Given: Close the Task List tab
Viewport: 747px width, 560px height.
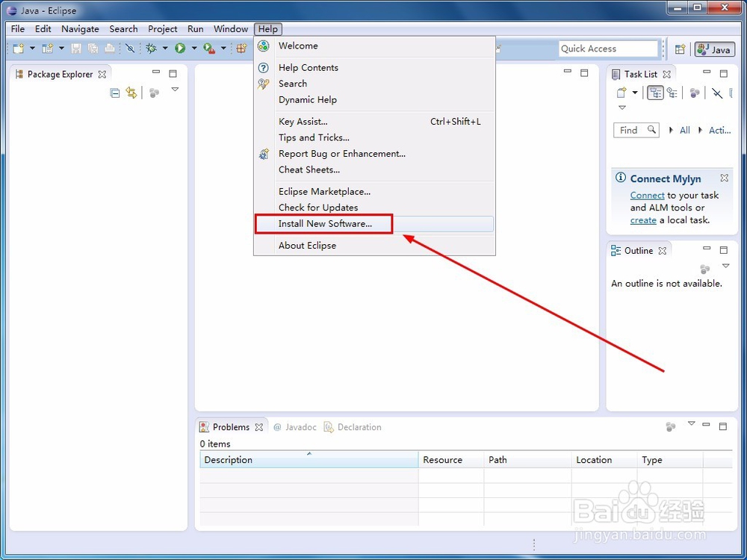Looking at the screenshot, I should pos(667,74).
